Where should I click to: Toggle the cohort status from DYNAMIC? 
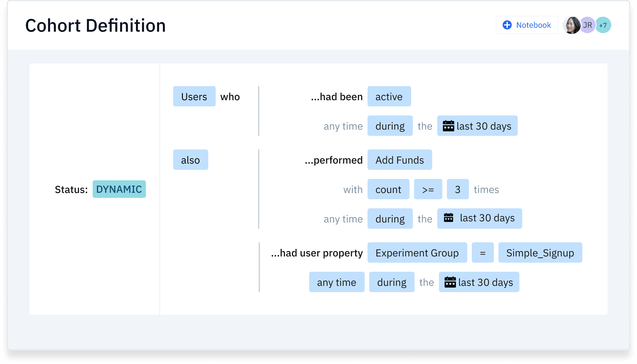tap(119, 189)
